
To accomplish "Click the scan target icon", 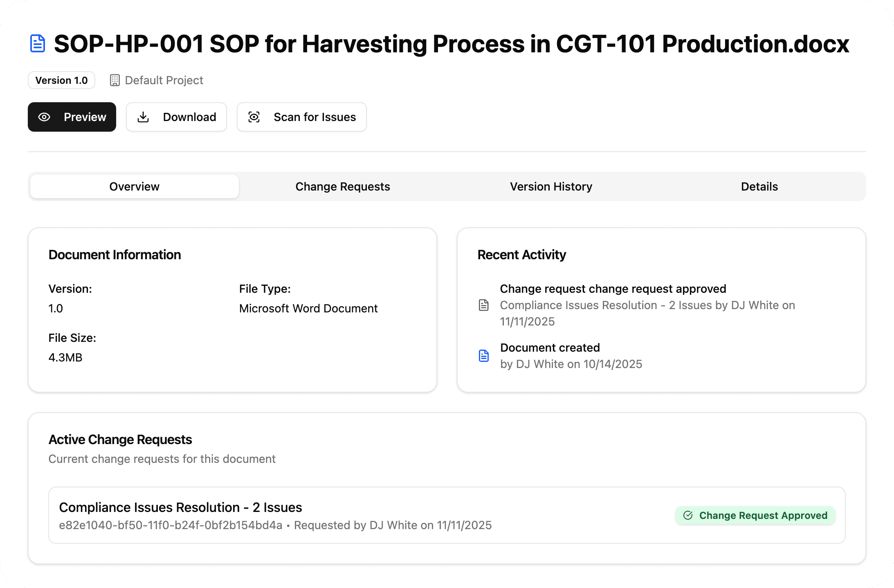I will (x=254, y=117).
